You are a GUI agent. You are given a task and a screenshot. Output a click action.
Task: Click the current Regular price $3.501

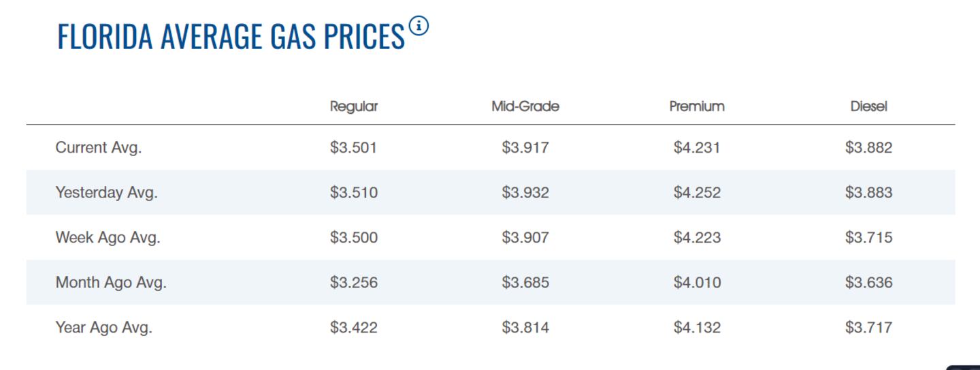(353, 148)
